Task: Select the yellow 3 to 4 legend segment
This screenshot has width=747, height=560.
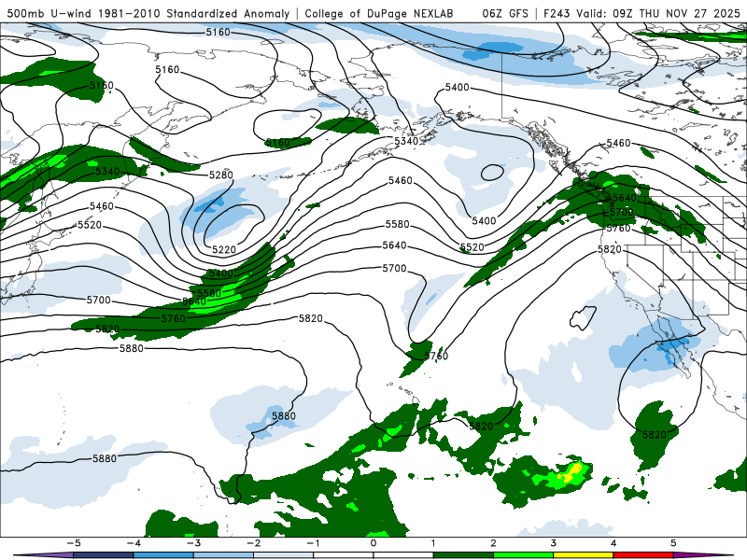Action: [x=584, y=555]
